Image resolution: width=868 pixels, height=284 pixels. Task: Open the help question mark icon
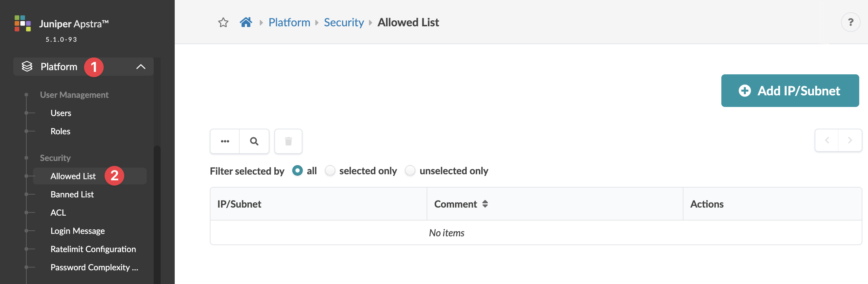[x=850, y=22]
